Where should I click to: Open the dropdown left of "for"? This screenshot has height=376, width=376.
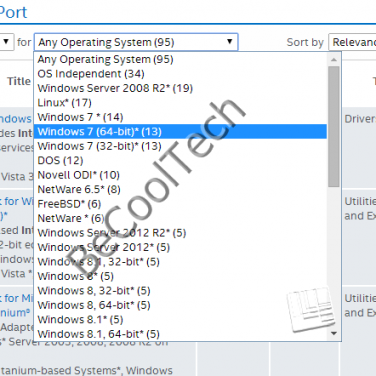[6, 42]
